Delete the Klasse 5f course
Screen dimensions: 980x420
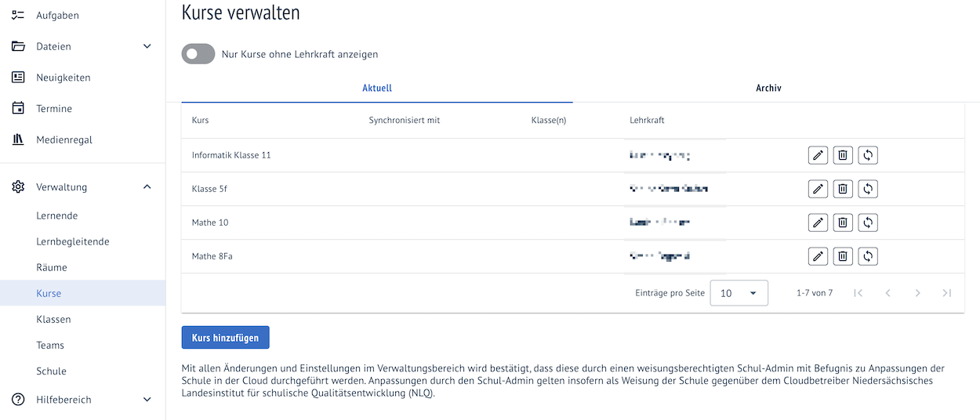[x=843, y=189]
